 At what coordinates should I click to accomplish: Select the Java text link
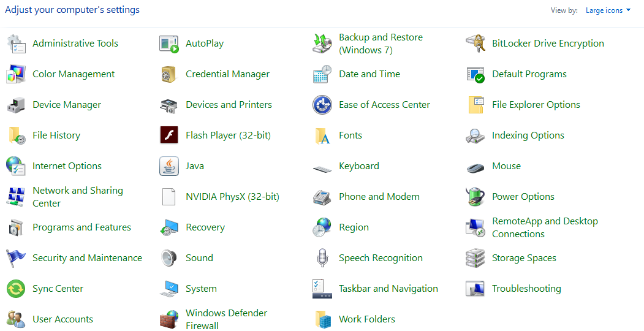click(x=195, y=166)
